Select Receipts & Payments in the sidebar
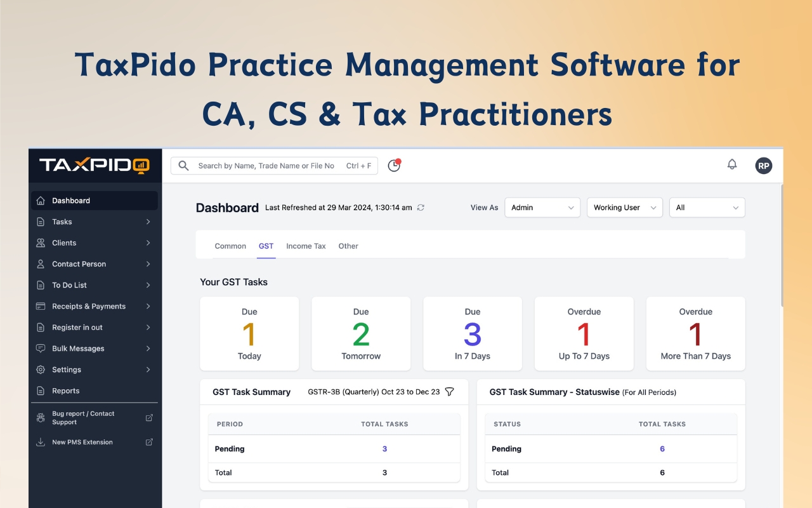 coord(89,306)
